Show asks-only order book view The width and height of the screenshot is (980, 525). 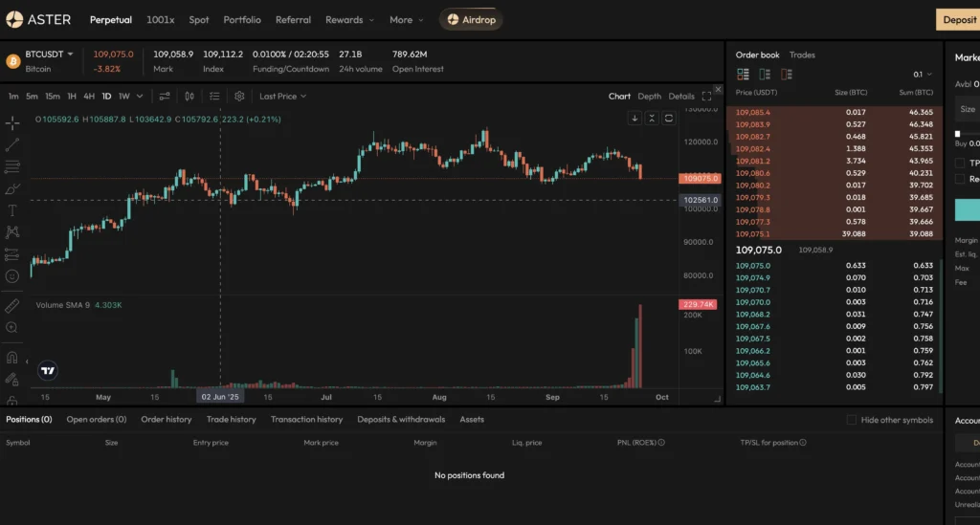pyautogui.click(x=787, y=75)
